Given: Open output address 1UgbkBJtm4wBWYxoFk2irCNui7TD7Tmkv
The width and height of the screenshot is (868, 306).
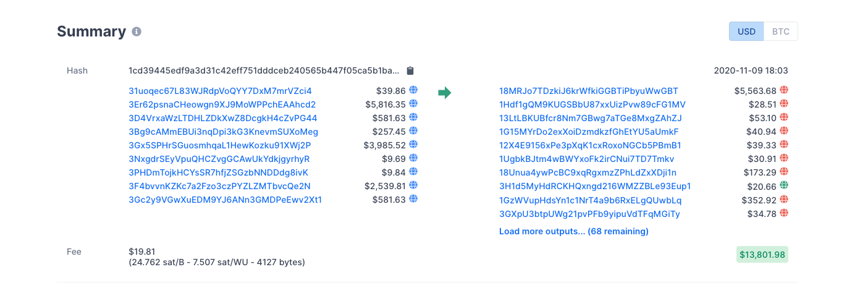Looking at the screenshot, I should 587,159.
